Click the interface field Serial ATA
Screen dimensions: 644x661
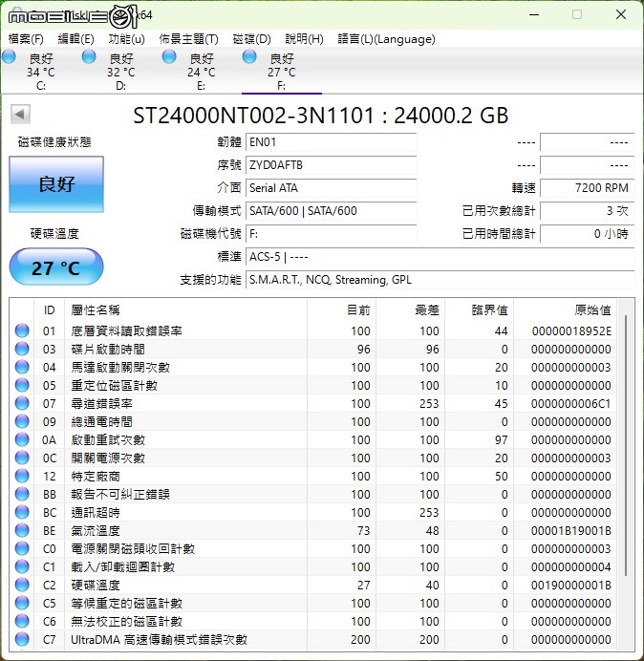click(x=331, y=187)
